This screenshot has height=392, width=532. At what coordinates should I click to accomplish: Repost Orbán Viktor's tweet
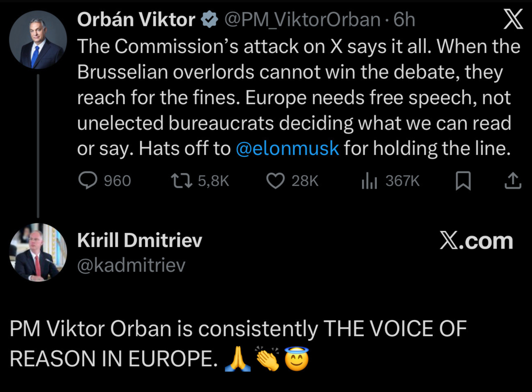(x=182, y=180)
